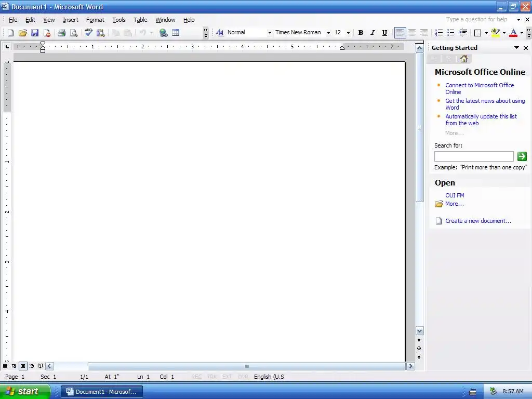Align text right icon
Image resolution: width=532 pixels, height=399 pixels.
(424, 33)
